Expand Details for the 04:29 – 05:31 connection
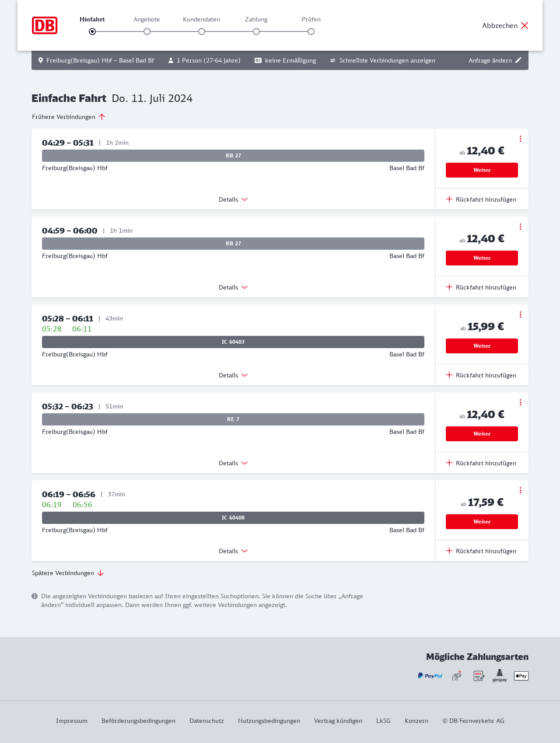Image resolution: width=560 pixels, height=743 pixels. click(x=233, y=199)
